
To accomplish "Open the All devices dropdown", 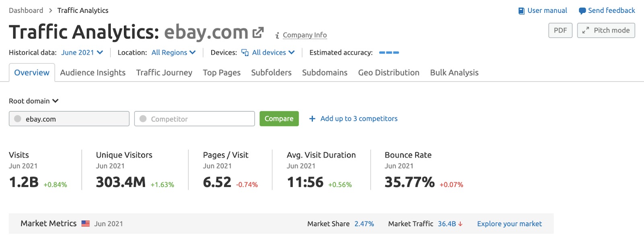I will pyautogui.click(x=273, y=53).
